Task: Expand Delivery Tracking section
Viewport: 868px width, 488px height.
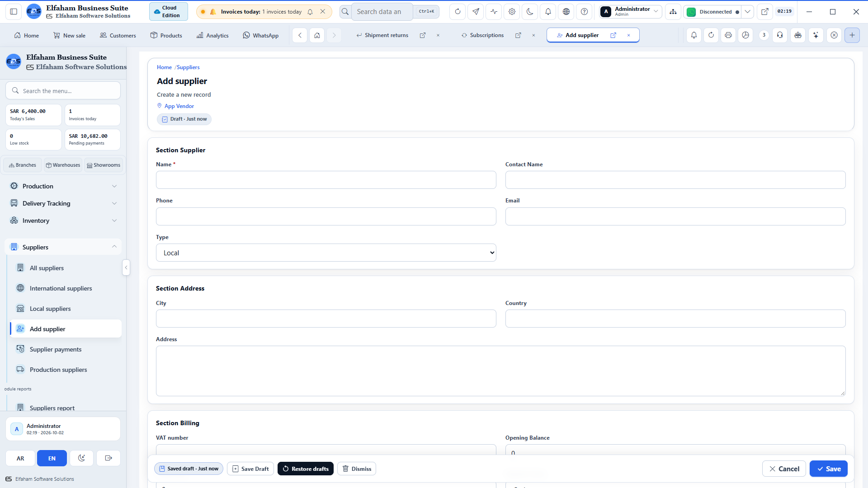Action: 63,203
